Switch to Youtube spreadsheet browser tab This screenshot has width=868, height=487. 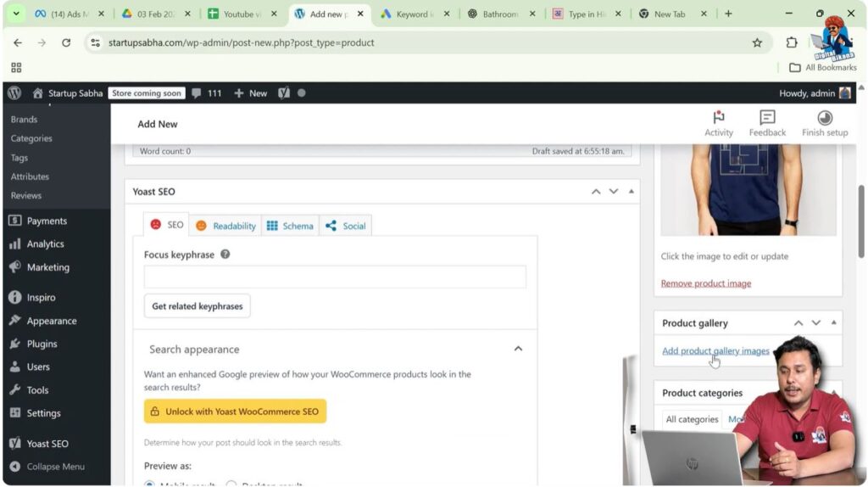click(x=242, y=14)
